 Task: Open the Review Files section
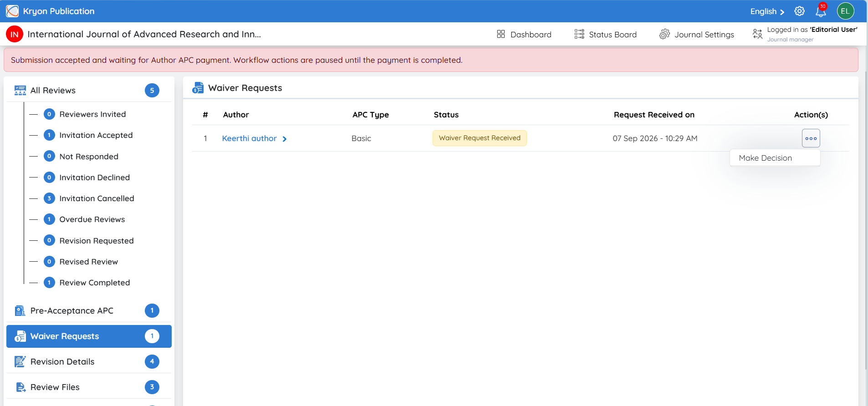(x=89, y=387)
